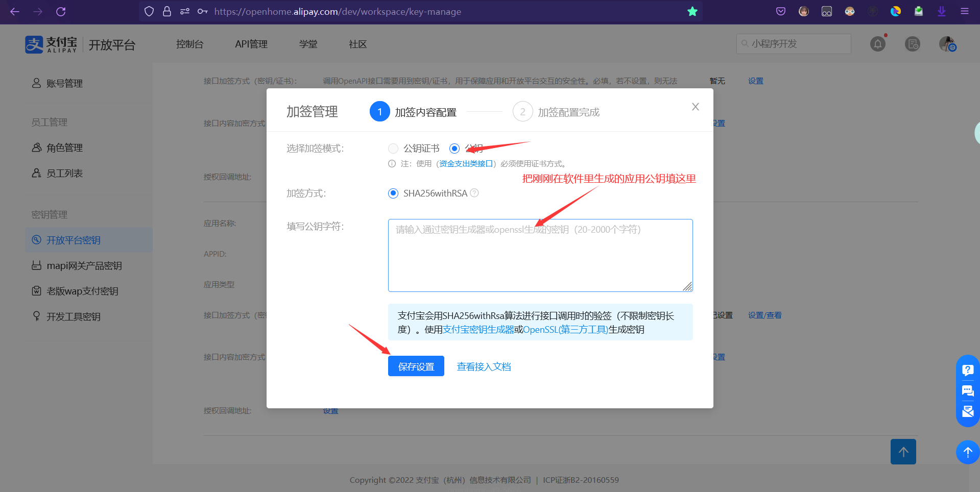
Task: Click the Alipay logo
Action: [51, 44]
